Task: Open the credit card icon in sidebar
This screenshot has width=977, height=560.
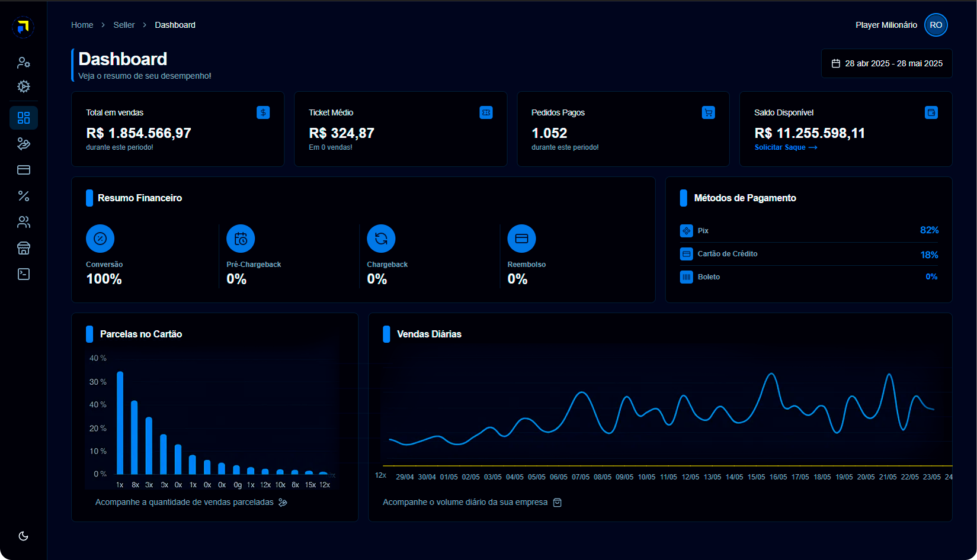Action: [24, 170]
